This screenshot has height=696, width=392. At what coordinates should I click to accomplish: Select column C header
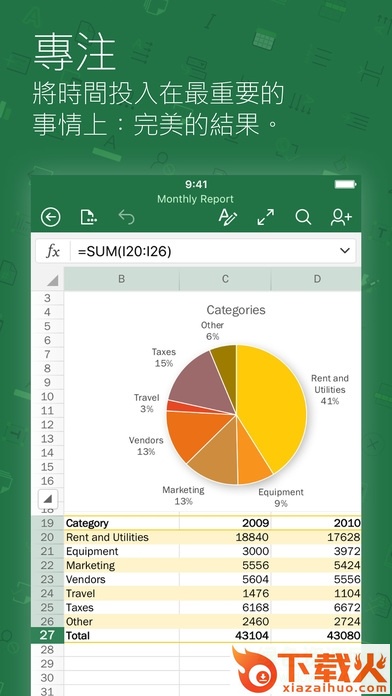pyautogui.click(x=226, y=279)
